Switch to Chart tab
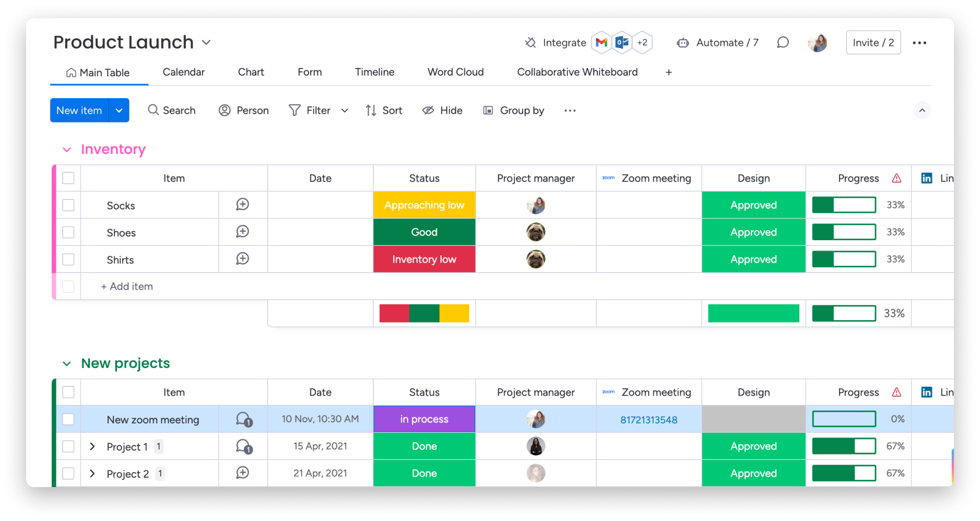Viewport: 980px width, 521px height. pyautogui.click(x=251, y=72)
